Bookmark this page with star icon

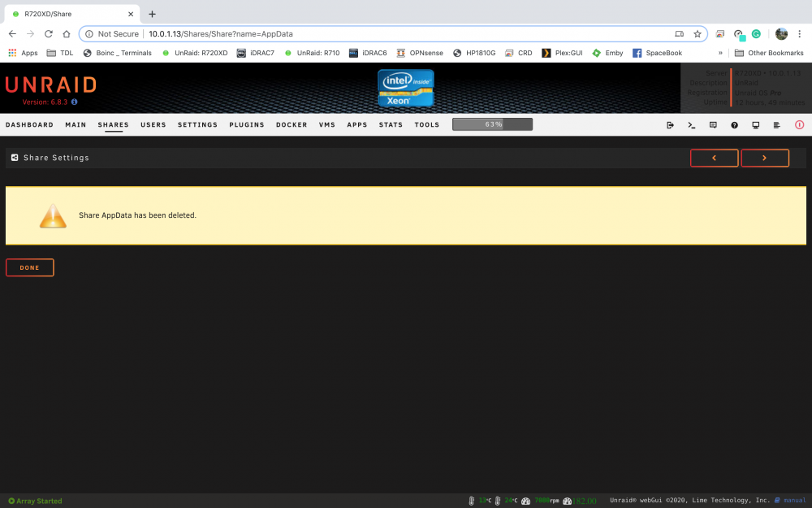698,33
